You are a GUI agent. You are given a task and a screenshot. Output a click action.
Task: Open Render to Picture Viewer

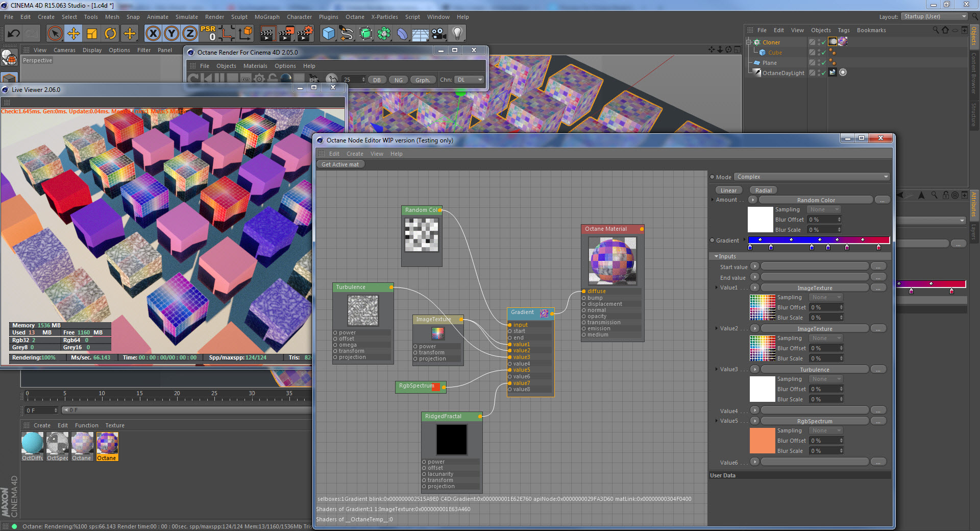286,34
